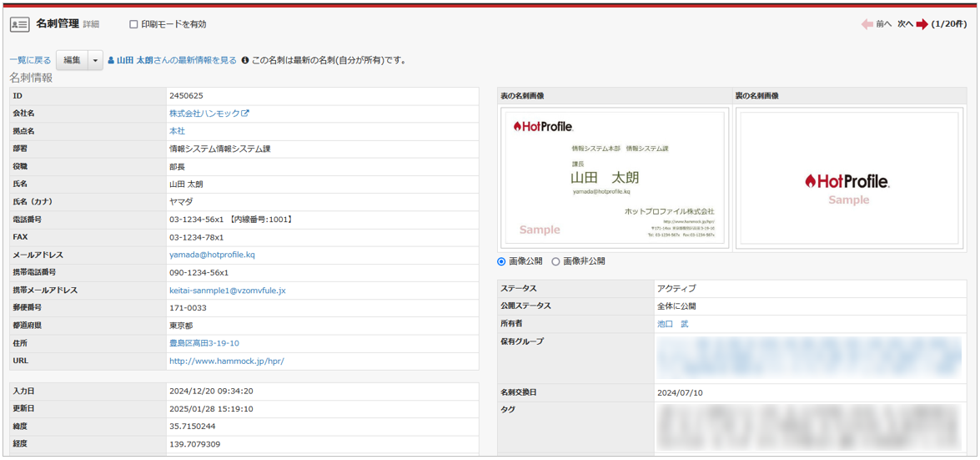Click the 編集 button
Image resolution: width=980 pixels, height=460 pixels.
[72, 61]
